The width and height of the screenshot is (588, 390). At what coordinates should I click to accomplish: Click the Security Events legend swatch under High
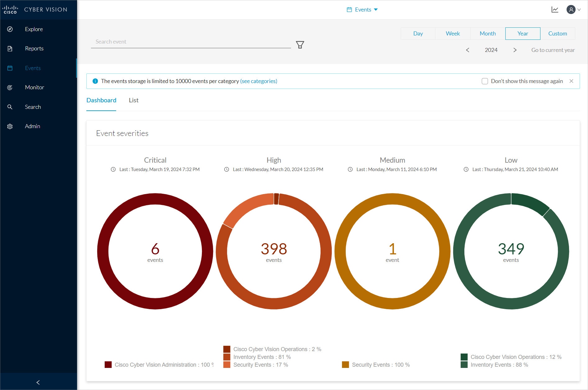[227, 365]
